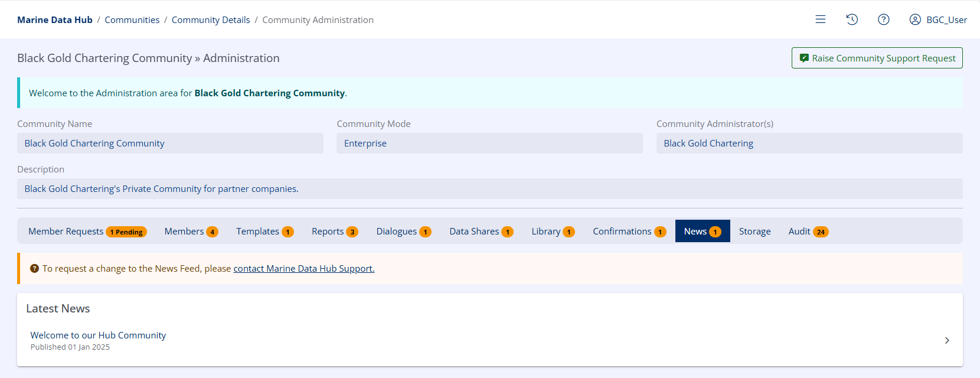Screen dimensions: 980x378
Task: Open the Member Requests tab
Action: coord(87,232)
